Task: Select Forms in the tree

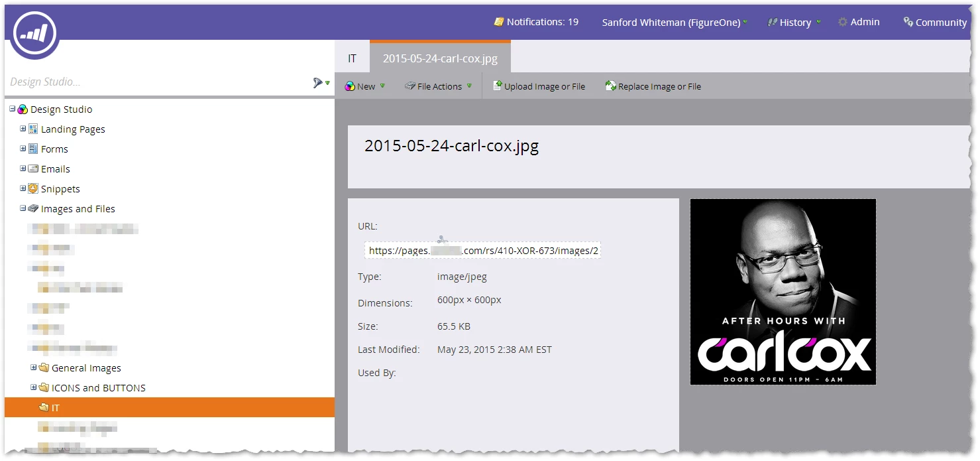Action: click(54, 149)
